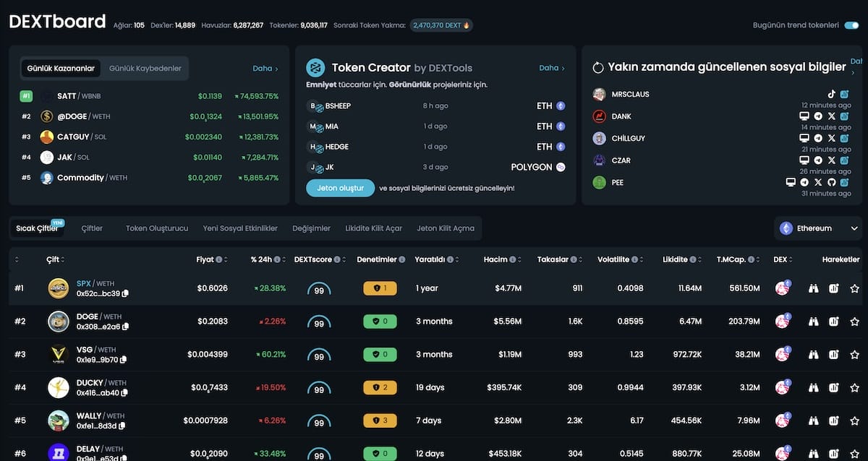Click binoculars icon in the SPX row

click(814, 288)
